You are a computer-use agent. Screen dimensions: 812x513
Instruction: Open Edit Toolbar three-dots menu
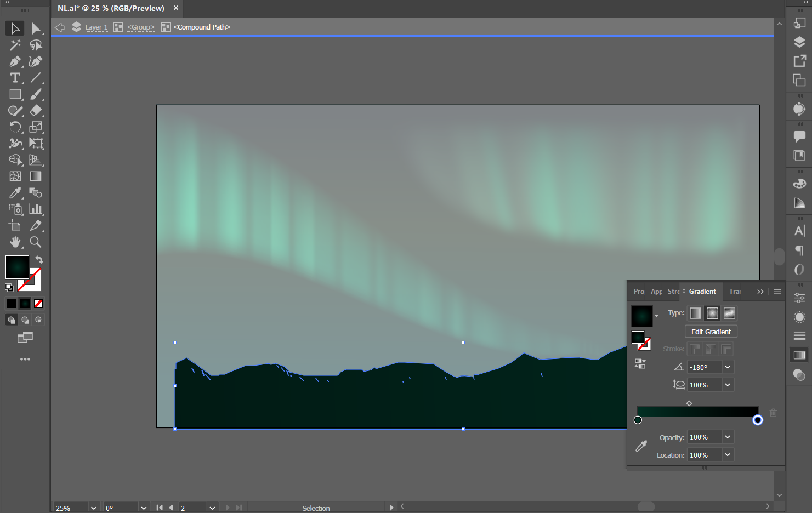25,359
